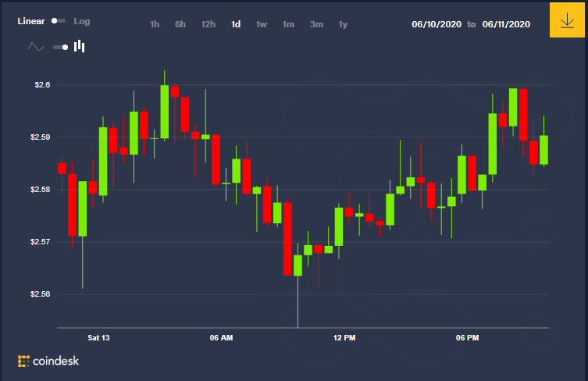Open the CoinDesk logo link
This screenshot has width=588, height=381.
(x=48, y=361)
